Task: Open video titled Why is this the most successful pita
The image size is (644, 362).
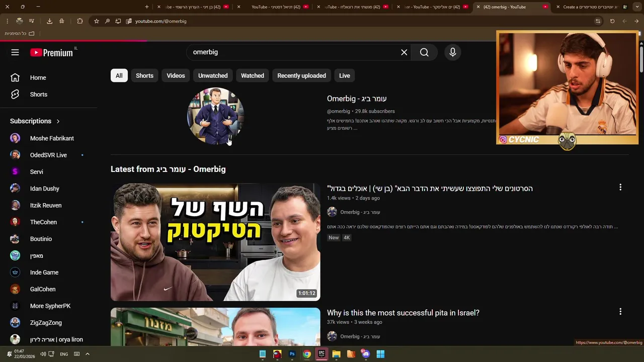Action: (x=403, y=313)
